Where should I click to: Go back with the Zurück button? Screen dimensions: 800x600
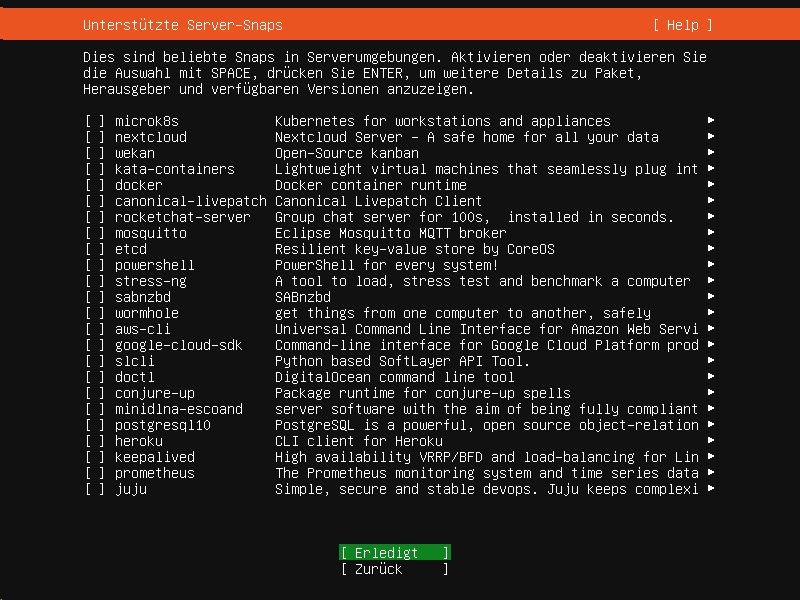tap(395, 569)
